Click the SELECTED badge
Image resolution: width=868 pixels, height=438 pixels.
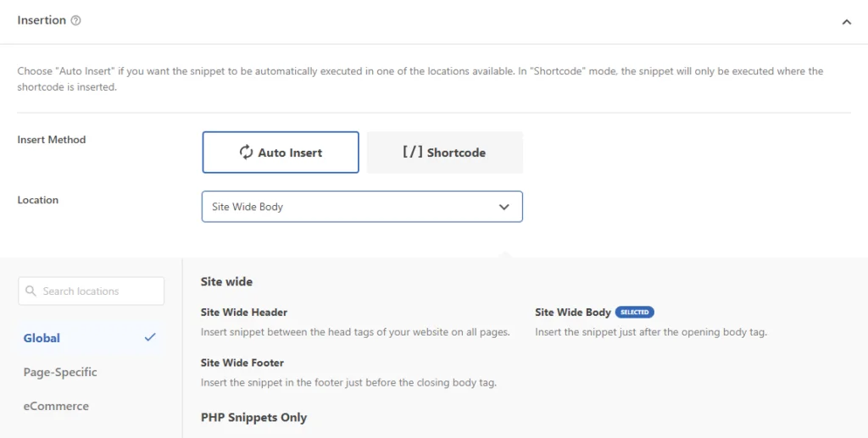tap(634, 313)
